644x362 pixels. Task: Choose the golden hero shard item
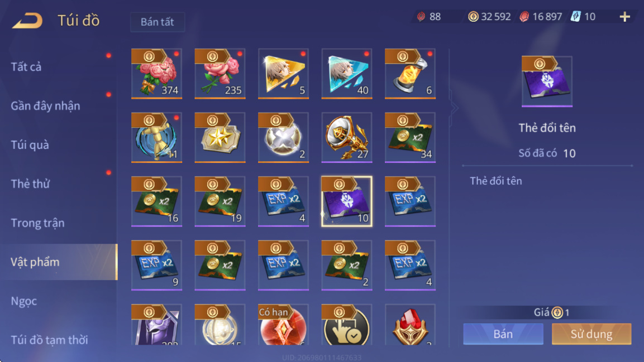point(283,74)
